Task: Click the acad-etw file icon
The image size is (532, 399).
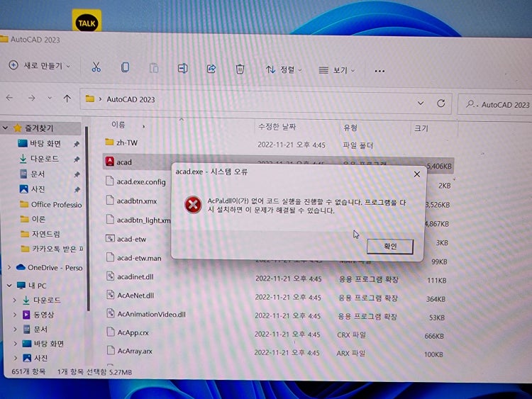Action: pyautogui.click(x=110, y=238)
